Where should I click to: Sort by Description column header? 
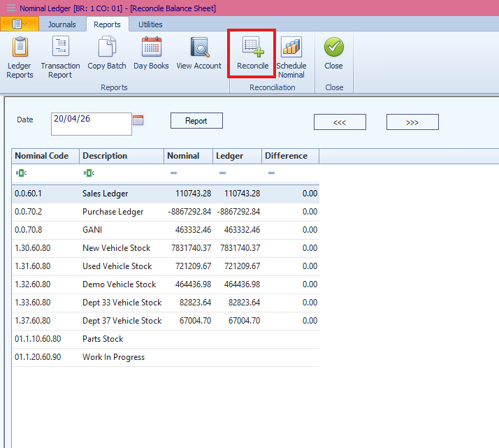(122, 156)
